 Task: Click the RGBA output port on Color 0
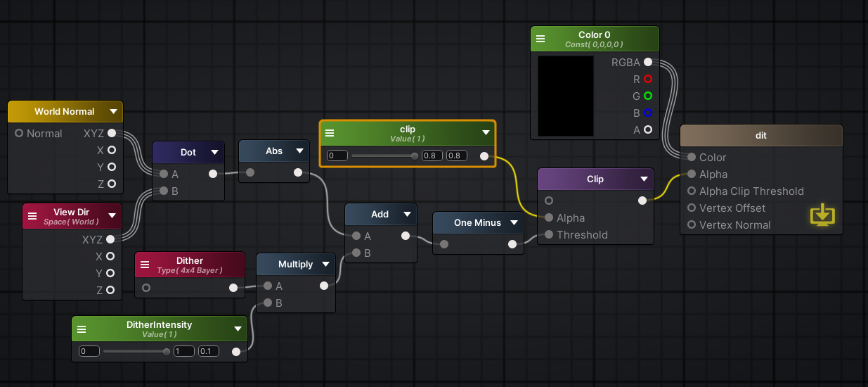tap(648, 62)
